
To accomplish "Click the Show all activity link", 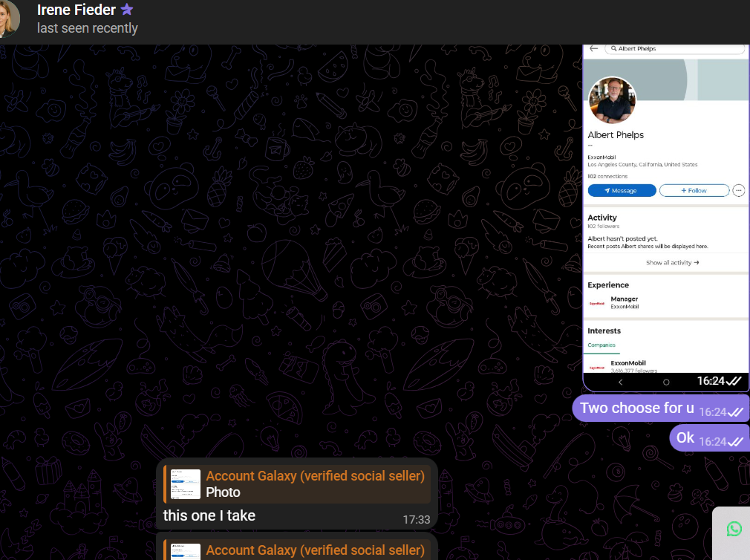I will 672,262.
